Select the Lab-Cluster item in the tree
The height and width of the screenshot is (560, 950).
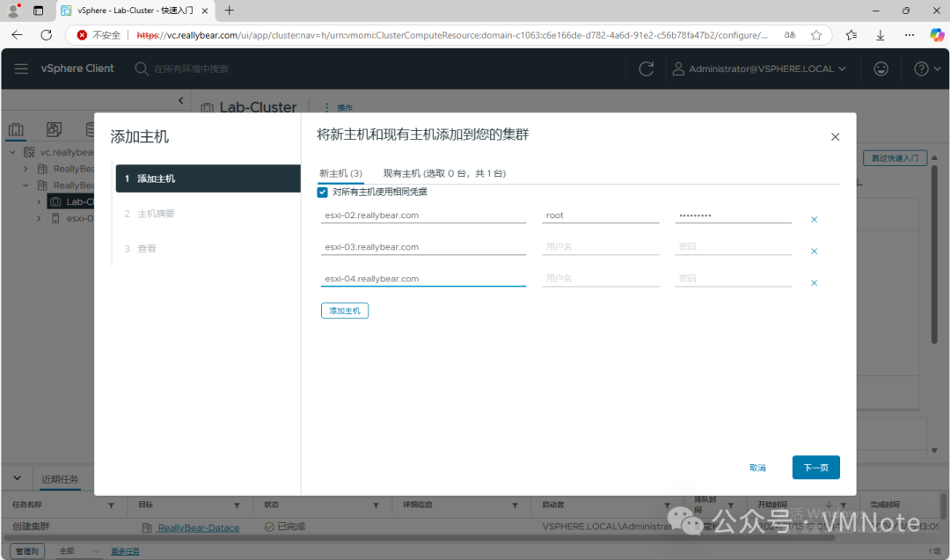(x=70, y=201)
